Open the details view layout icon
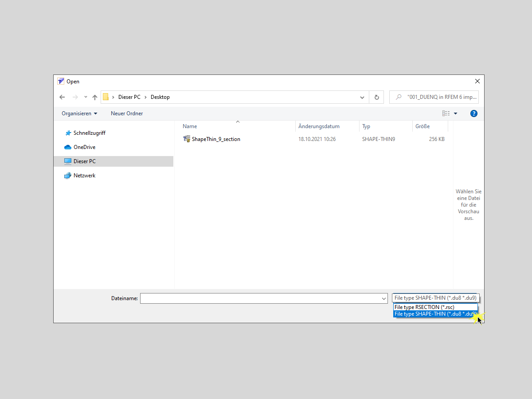 [445, 113]
